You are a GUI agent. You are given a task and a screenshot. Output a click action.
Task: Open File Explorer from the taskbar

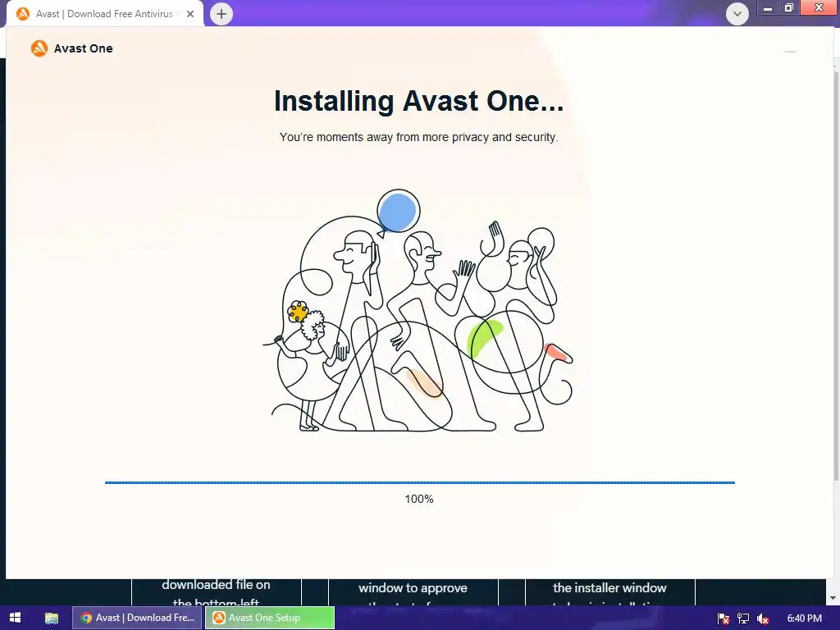pos(52,618)
